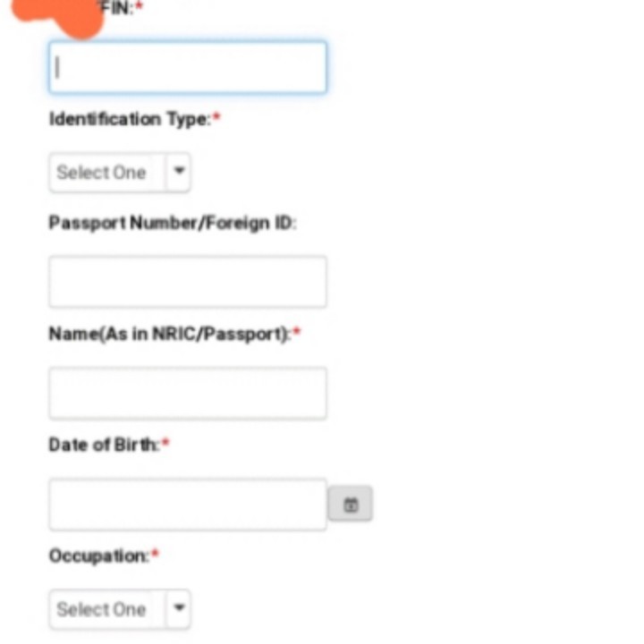Click the red asterisk beside Identification Type
The image size is (644, 644).
pos(216,118)
